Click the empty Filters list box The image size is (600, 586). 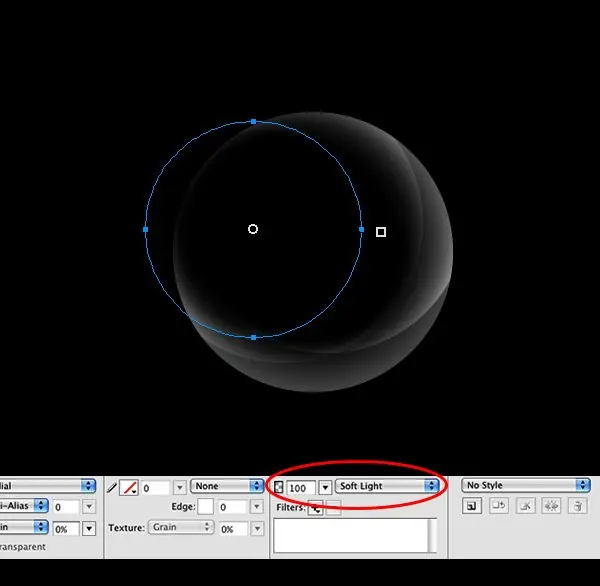pos(350,535)
